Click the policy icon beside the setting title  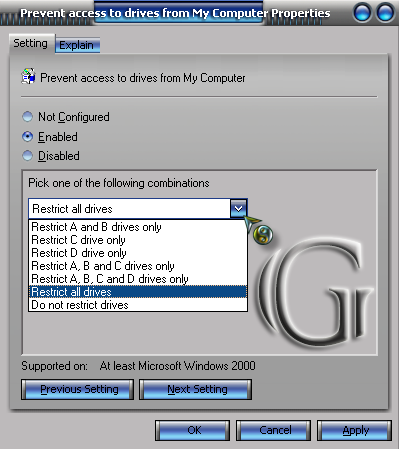pos(29,76)
